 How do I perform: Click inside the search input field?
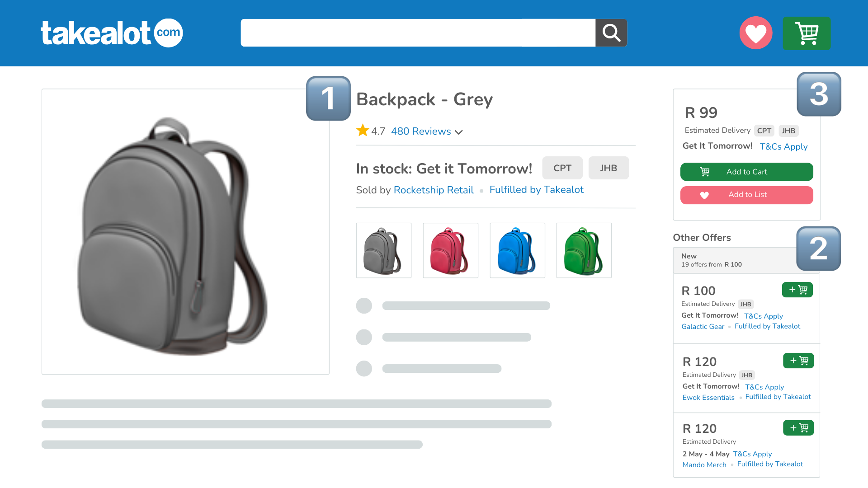point(418,33)
